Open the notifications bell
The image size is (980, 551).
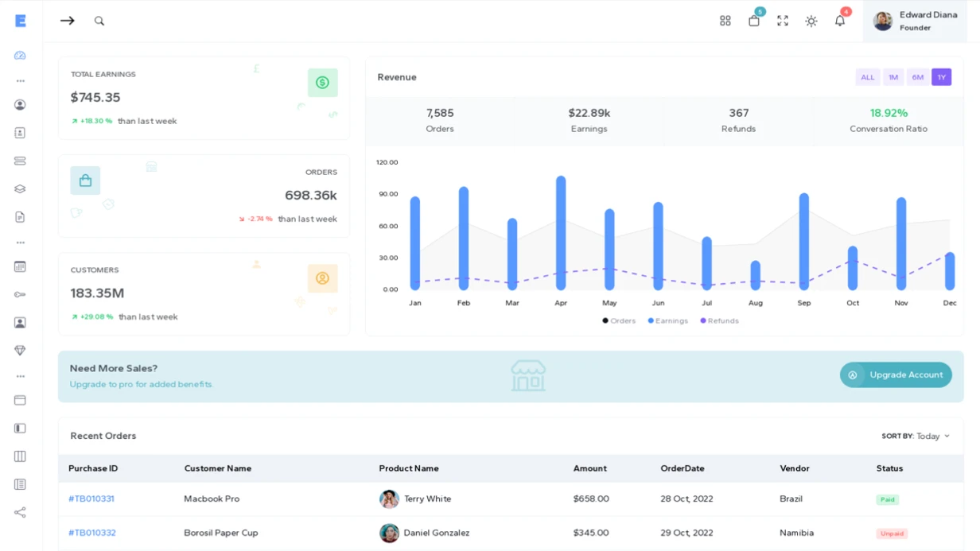coord(839,21)
